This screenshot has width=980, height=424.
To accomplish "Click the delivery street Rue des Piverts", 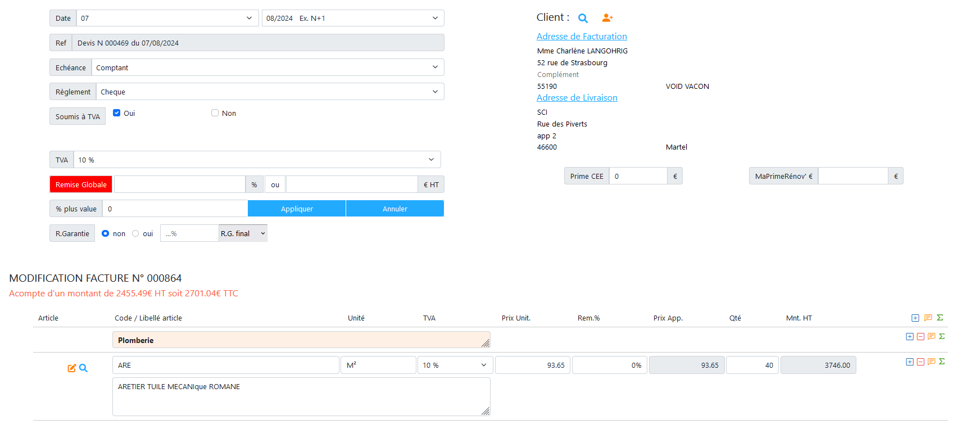I will pos(562,124).
